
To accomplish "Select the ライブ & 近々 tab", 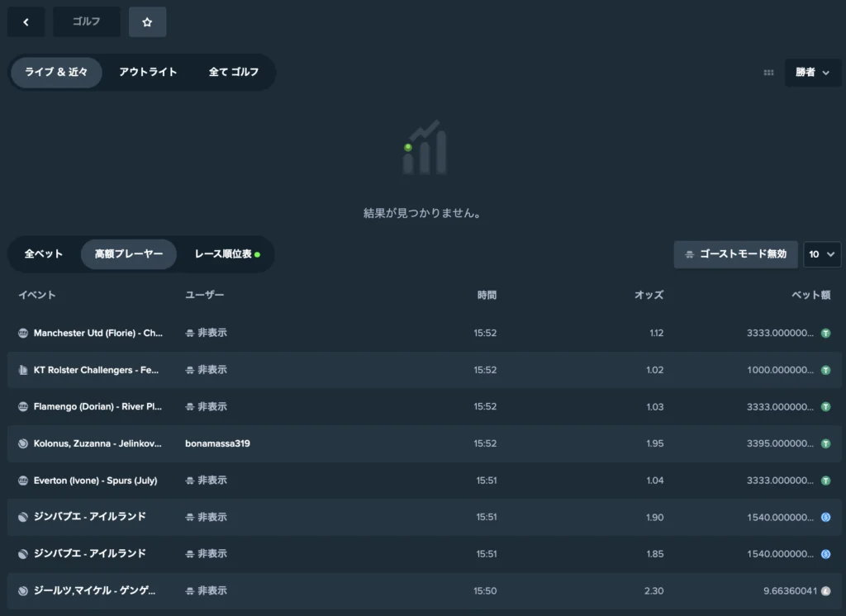I will [x=56, y=73].
